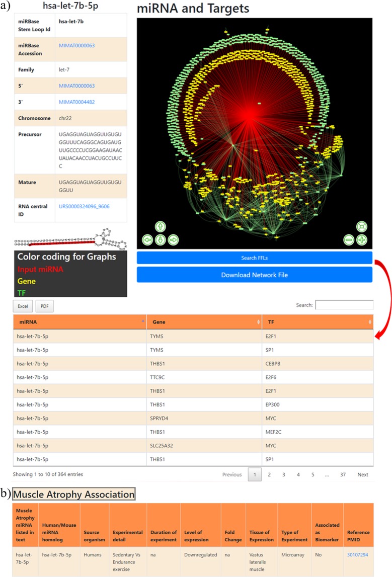Sort the table by Gene column
Screen dimensions: 392x577
204,321
